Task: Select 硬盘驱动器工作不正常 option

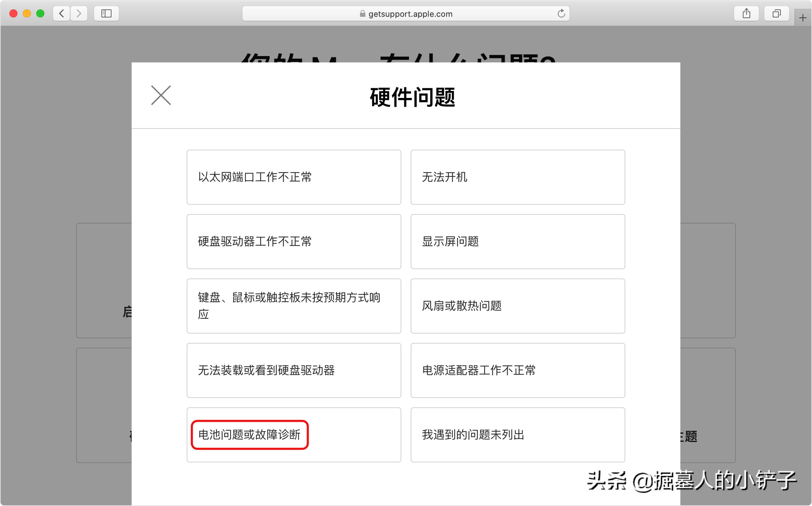Action: pos(294,241)
